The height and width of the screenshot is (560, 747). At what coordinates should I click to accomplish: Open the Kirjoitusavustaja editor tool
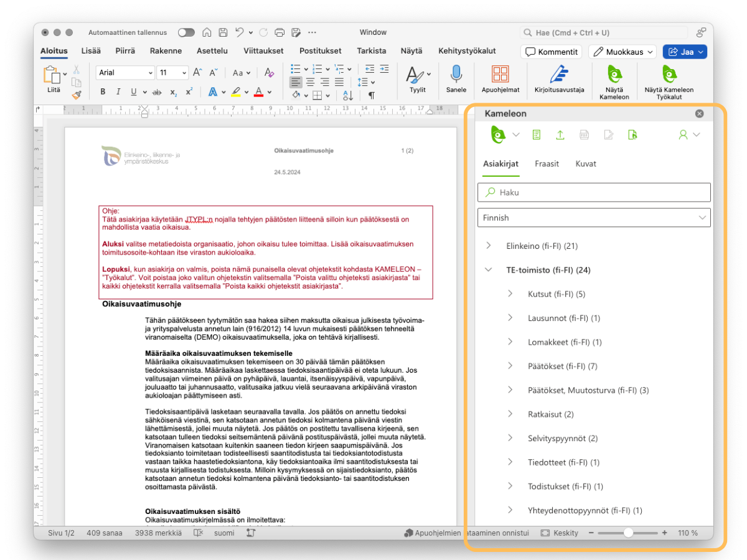(x=559, y=80)
